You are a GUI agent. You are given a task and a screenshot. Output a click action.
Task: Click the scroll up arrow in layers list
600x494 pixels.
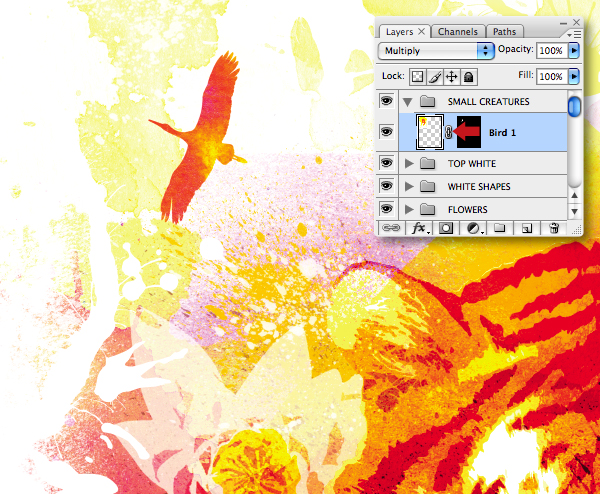coord(574,196)
